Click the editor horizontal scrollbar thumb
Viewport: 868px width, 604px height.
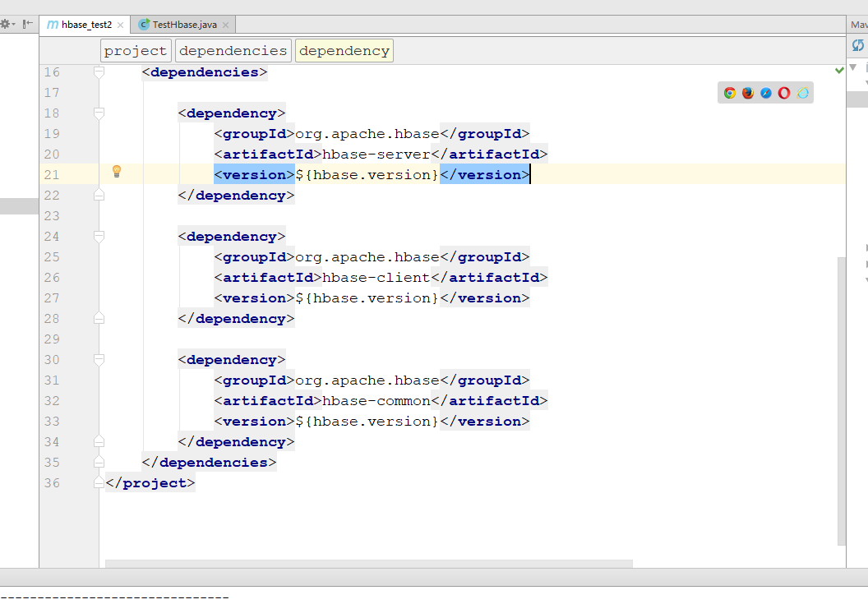pos(369,564)
